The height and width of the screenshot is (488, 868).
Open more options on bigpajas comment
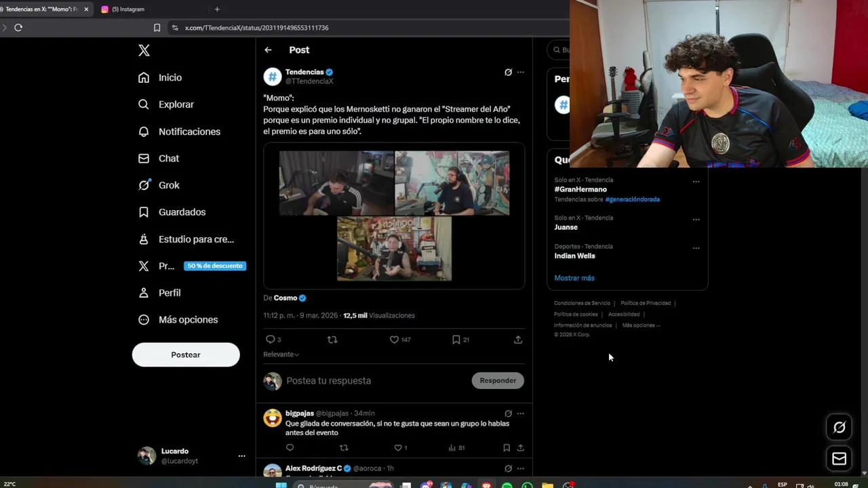pos(521,413)
